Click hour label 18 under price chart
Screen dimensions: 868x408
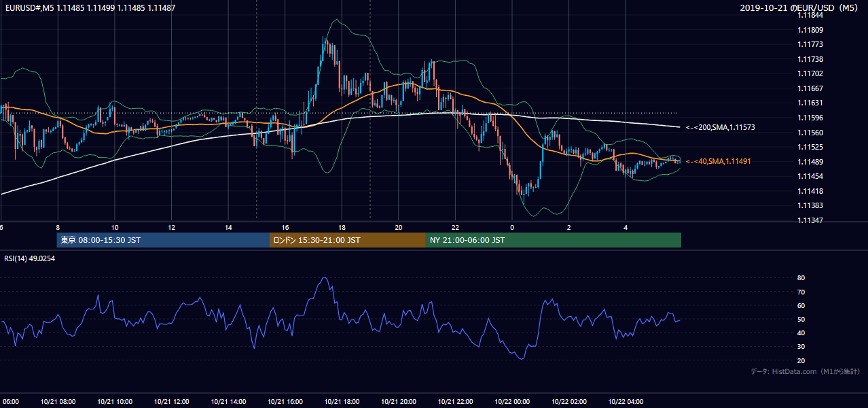[342, 228]
